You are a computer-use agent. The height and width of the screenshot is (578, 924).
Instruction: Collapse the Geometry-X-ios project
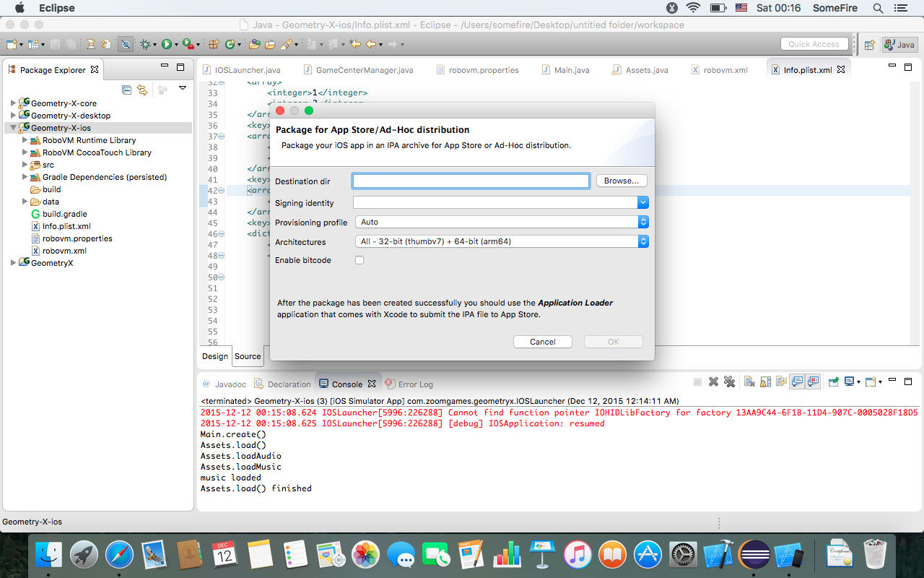click(x=14, y=128)
